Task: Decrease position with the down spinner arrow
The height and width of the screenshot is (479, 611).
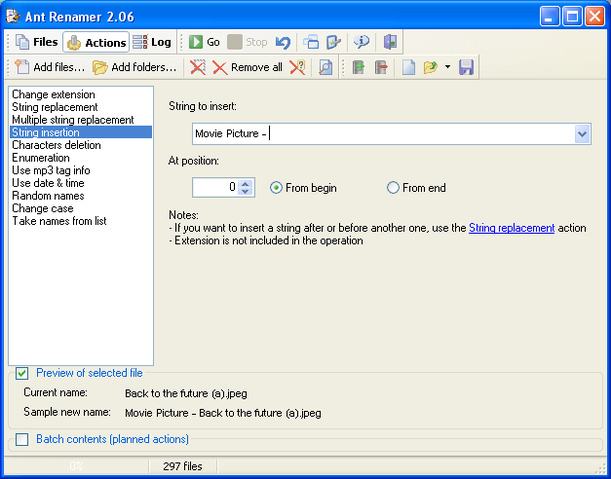Action: pos(245,192)
